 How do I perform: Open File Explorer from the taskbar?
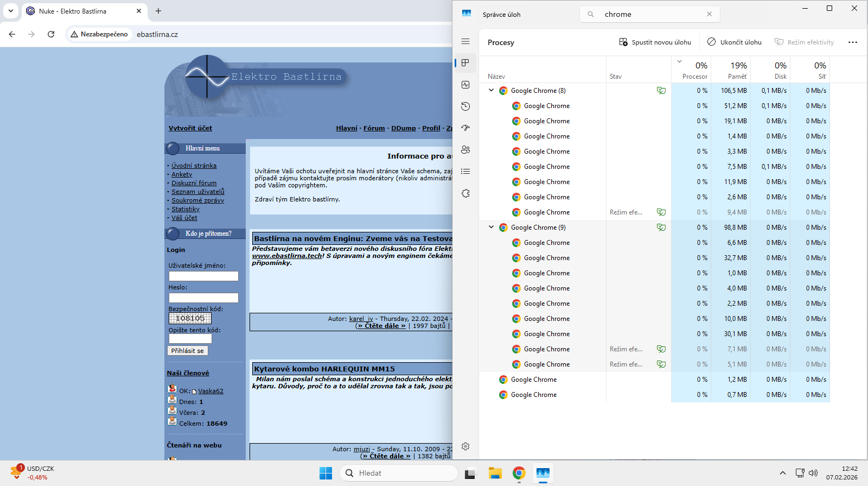coord(494,474)
